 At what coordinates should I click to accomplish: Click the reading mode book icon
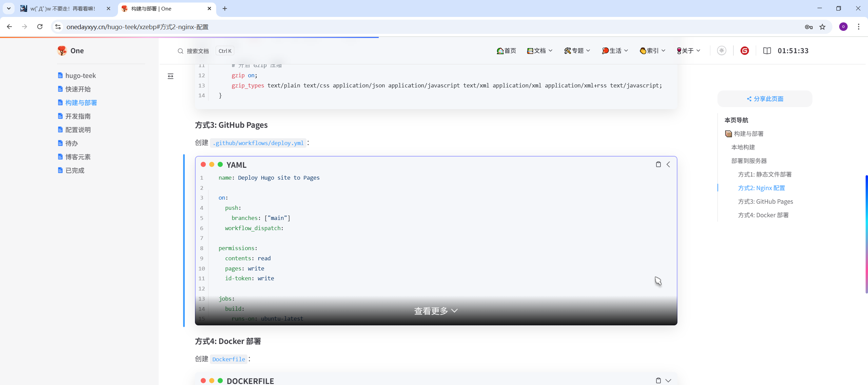pyautogui.click(x=767, y=50)
